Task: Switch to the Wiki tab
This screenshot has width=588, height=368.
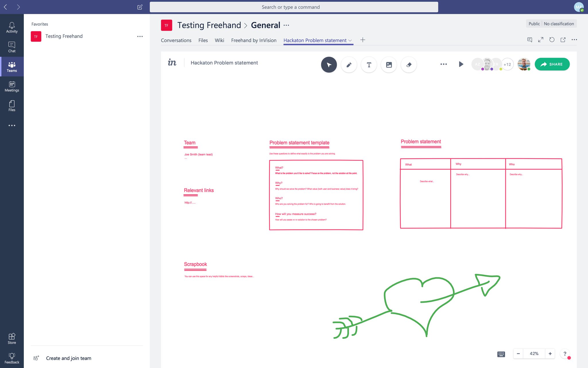Action: [x=219, y=40]
